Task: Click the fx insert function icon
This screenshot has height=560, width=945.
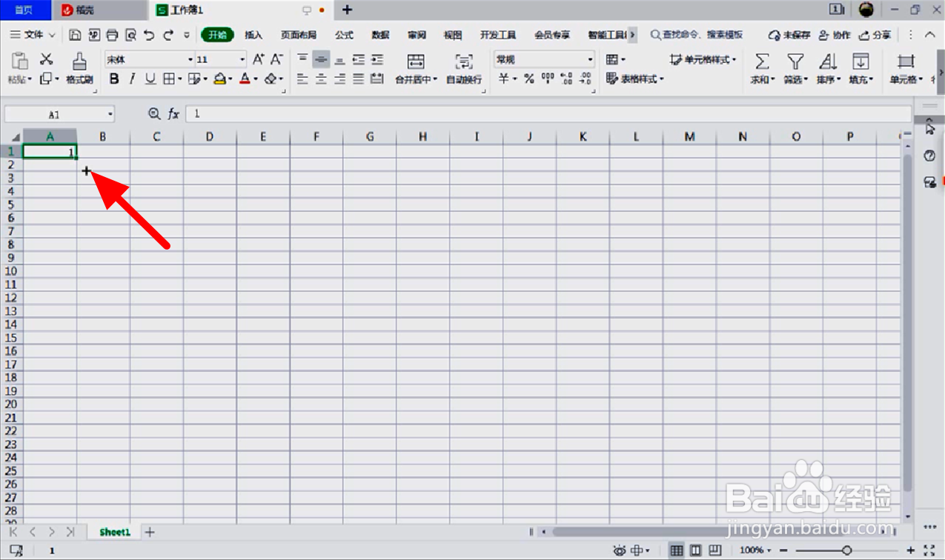Action: click(173, 114)
